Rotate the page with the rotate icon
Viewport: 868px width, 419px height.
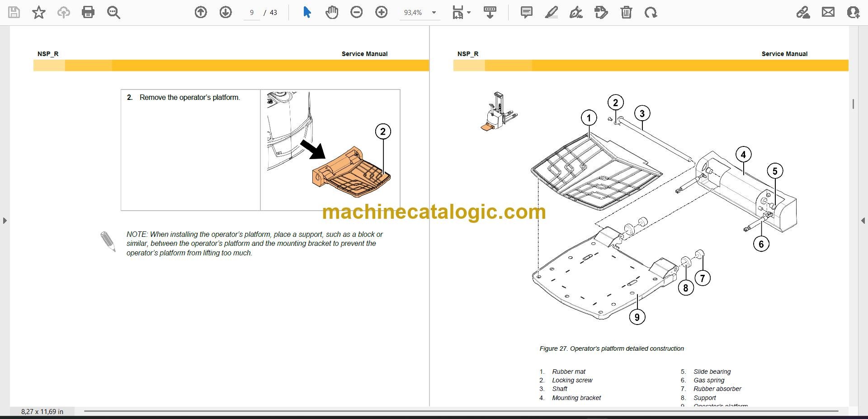click(x=651, y=12)
